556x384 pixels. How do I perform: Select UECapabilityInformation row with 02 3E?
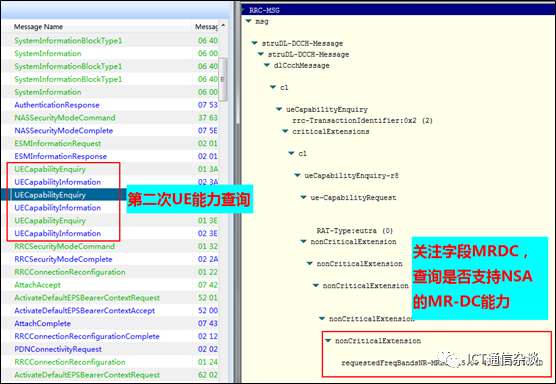(x=58, y=233)
